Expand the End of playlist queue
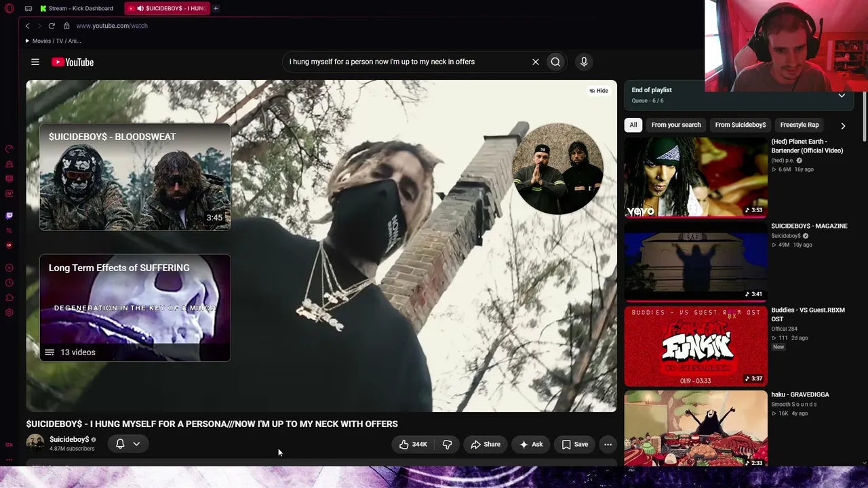The width and height of the screenshot is (868, 488). [842, 96]
